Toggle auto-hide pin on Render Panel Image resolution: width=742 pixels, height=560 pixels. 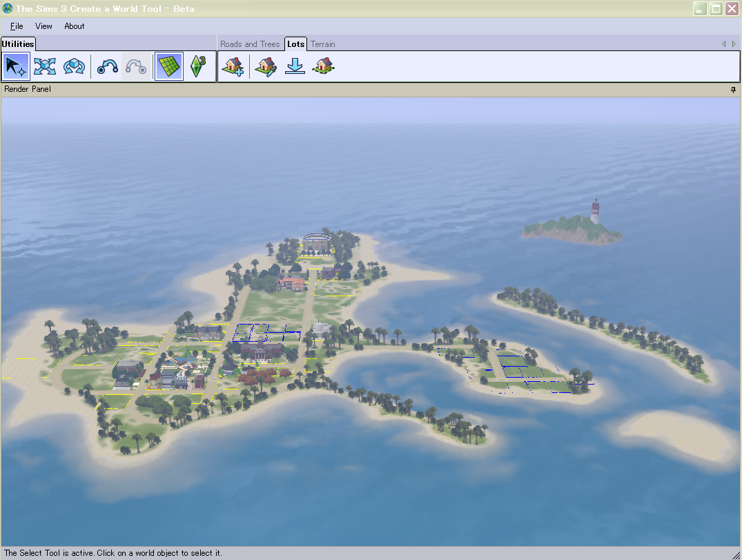pyautogui.click(x=733, y=89)
